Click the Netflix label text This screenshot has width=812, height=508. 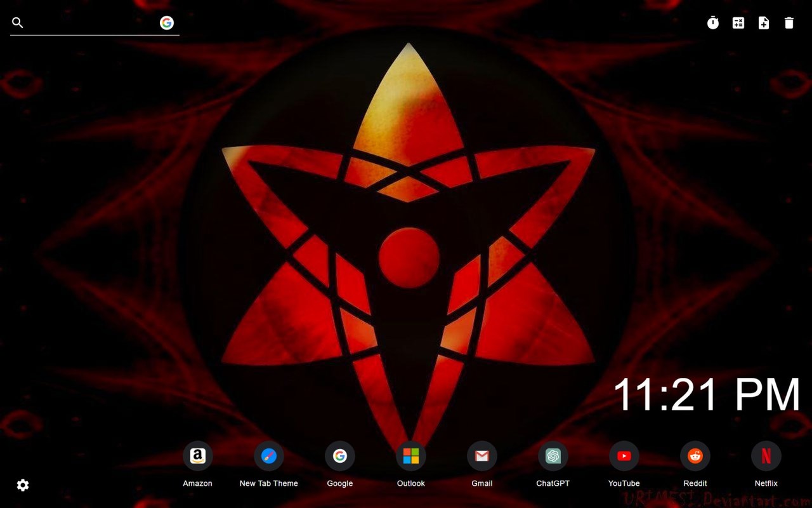766,483
